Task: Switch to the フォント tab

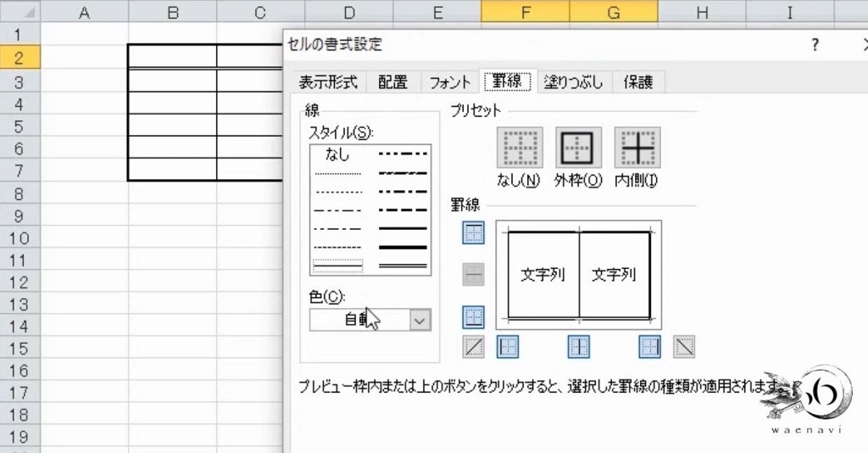Action: (449, 82)
